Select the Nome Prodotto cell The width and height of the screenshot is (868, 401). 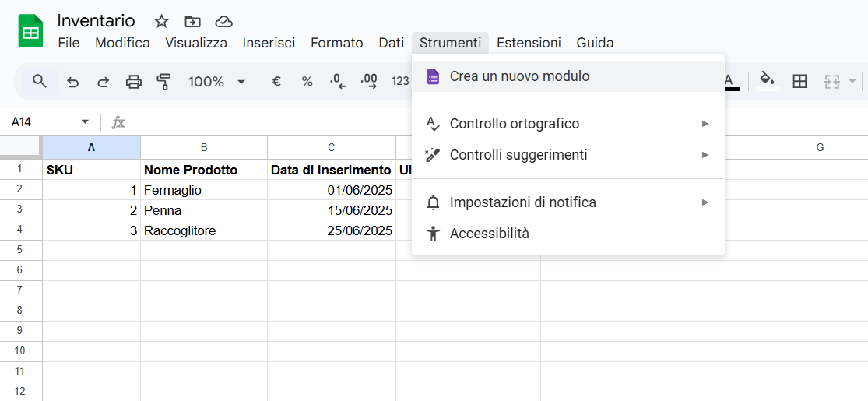point(204,170)
